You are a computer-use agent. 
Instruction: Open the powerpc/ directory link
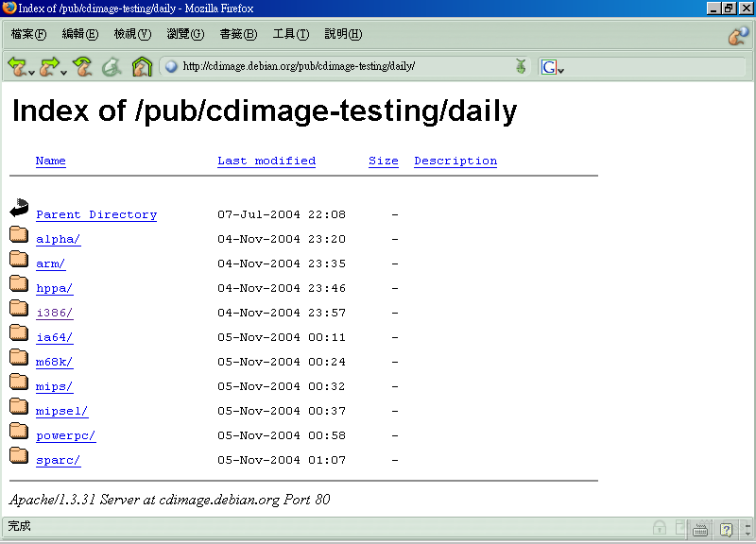click(x=65, y=435)
